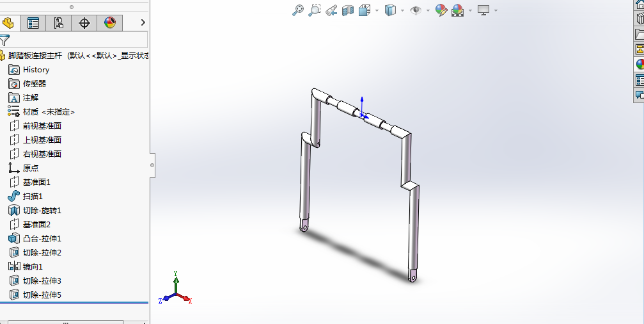
Task: Click the red X axis of the triad
Action: [x=185, y=298]
